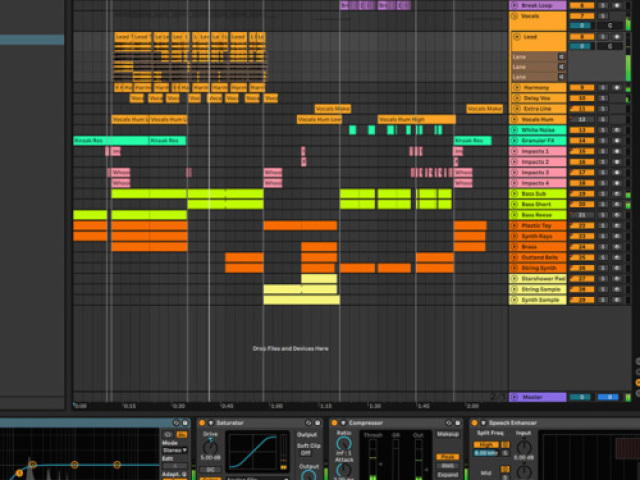Click the High band button in Speech Enhancer
This screenshot has width=640, height=480.
tap(486, 445)
